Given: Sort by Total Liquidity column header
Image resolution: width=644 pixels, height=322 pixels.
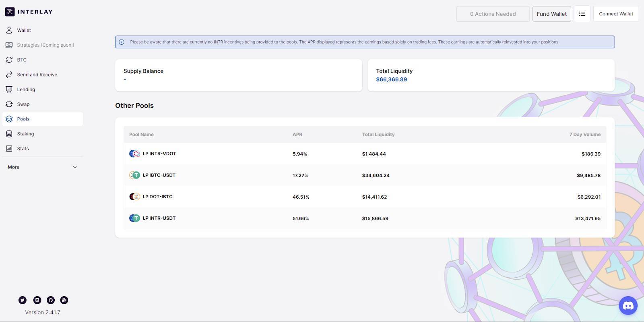Looking at the screenshot, I should pyautogui.click(x=378, y=135).
